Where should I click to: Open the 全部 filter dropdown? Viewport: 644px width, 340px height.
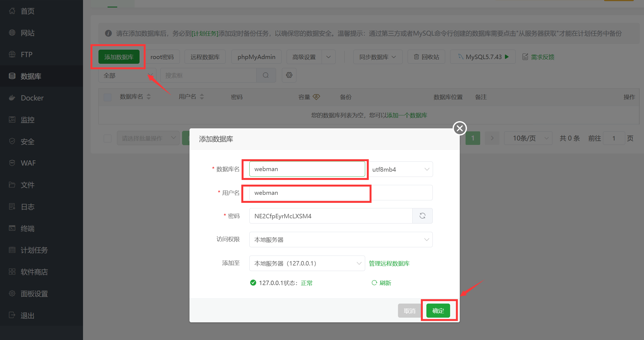tap(127, 75)
